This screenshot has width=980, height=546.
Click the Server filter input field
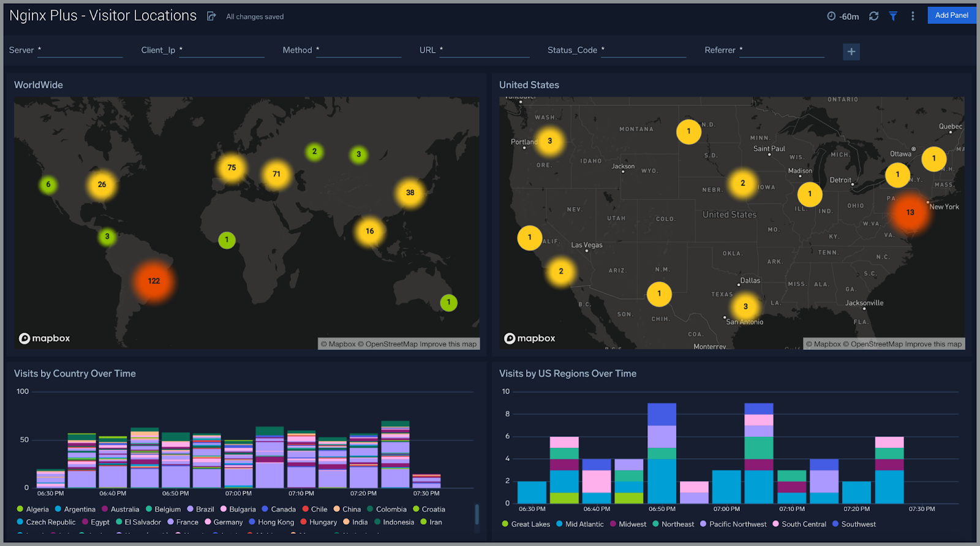point(80,51)
